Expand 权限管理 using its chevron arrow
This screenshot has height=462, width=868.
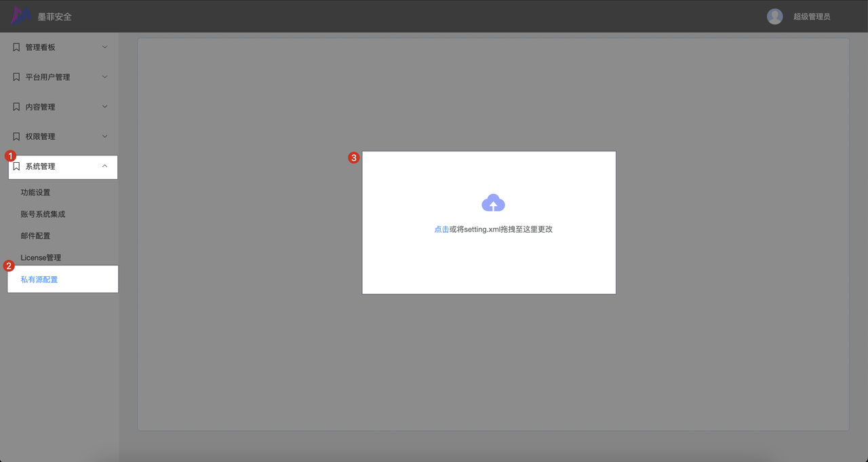(104, 136)
